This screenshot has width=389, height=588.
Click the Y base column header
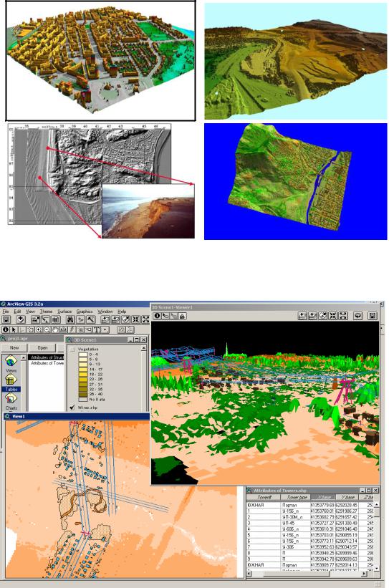pos(347,497)
